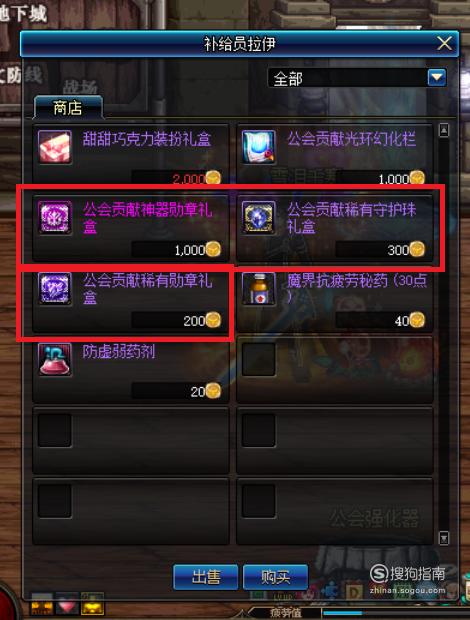Select the 防虚弱药剂 pink flask icon
Viewport: 470px width, 620px height.
coord(55,359)
